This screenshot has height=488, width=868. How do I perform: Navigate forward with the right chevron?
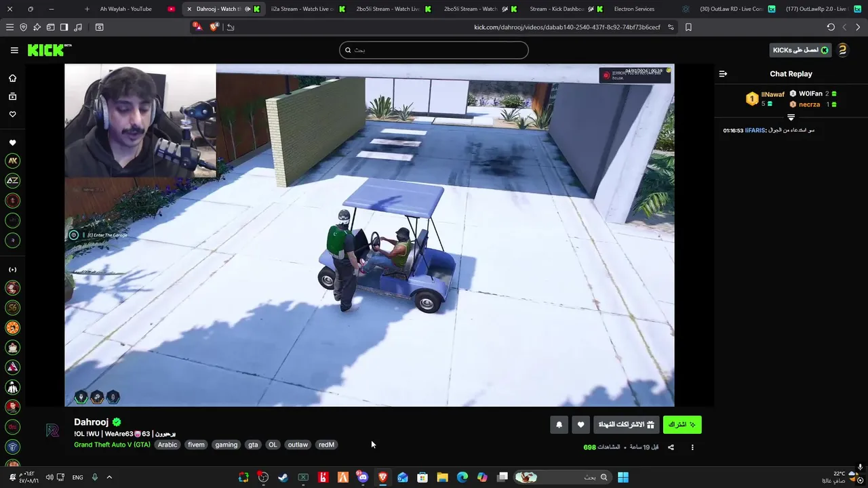[x=858, y=27]
